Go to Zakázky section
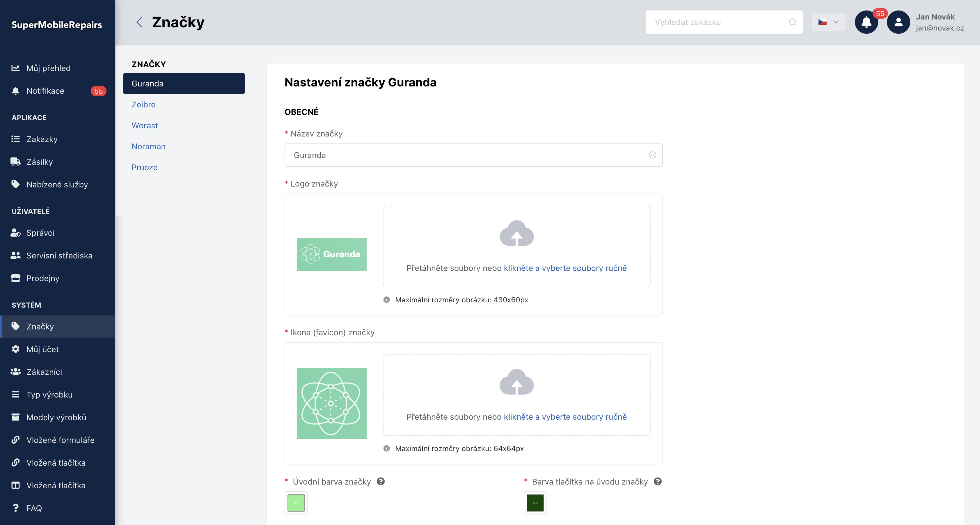 [x=57, y=139]
